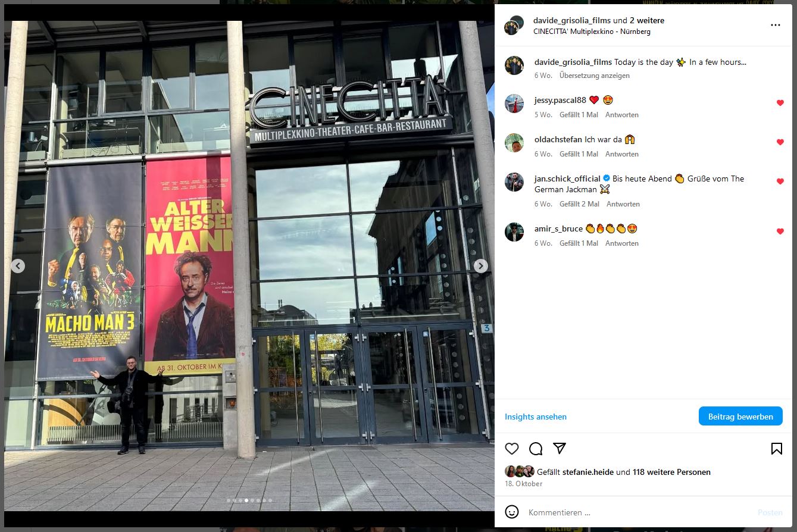
Task: Share post with paper plane icon
Action: coord(560,448)
